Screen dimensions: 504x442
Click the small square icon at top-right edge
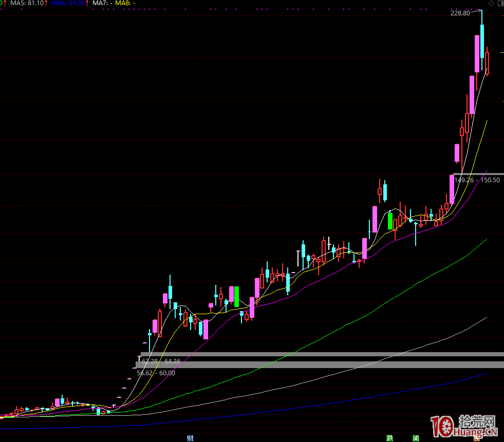click(x=501, y=3)
